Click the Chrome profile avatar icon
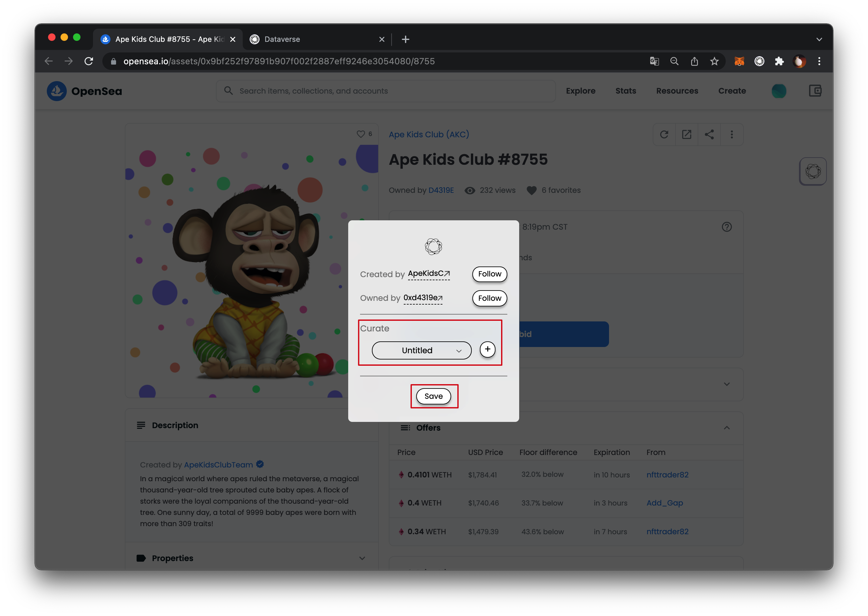868x616 pixels. pyautogui.click(x=799, y=61)
